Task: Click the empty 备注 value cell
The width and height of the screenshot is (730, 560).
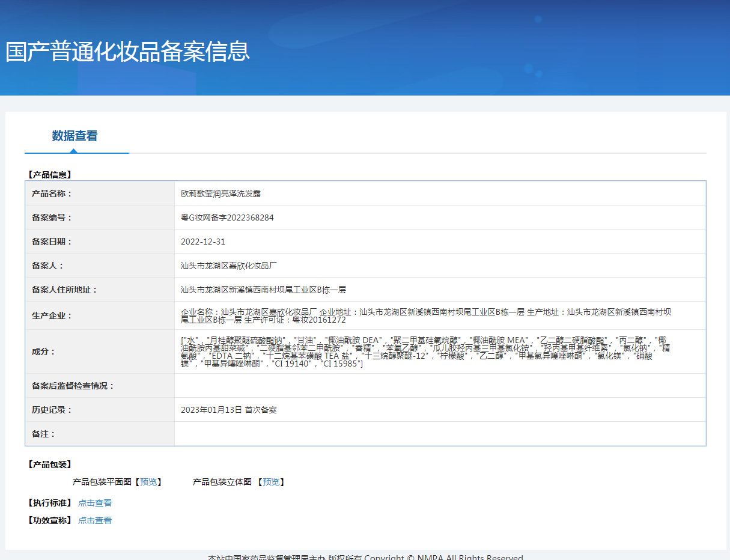Action: coord(440,434)
